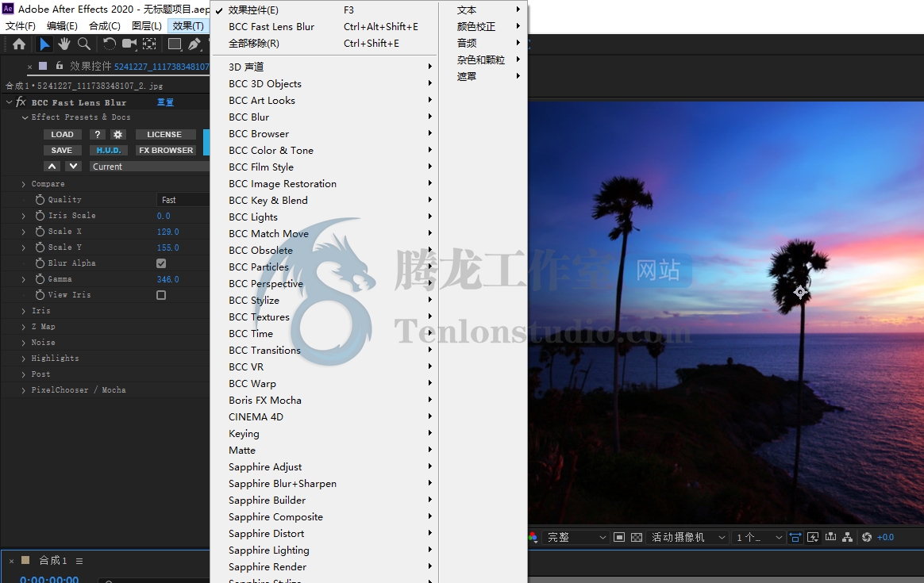Viewport: 924px width, 583px height.
Task: Open the view layout dropdown showing 1个
Action: click(x=758, y=537)
